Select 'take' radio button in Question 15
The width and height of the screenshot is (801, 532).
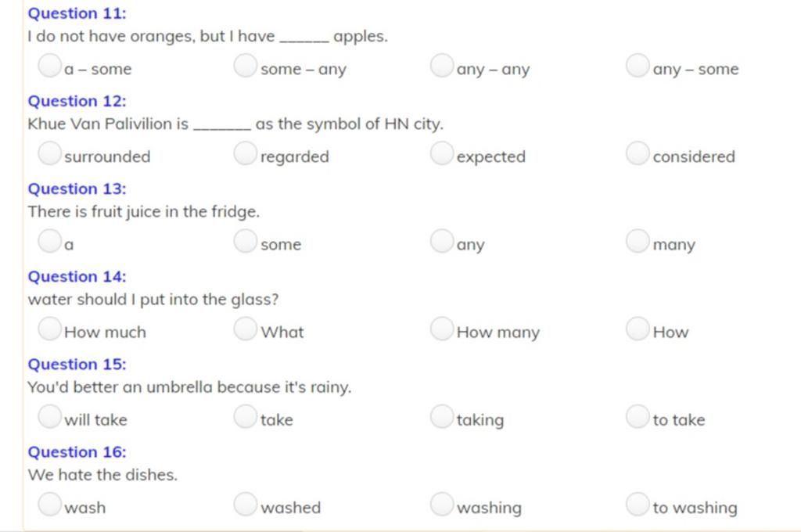(245, 416)
